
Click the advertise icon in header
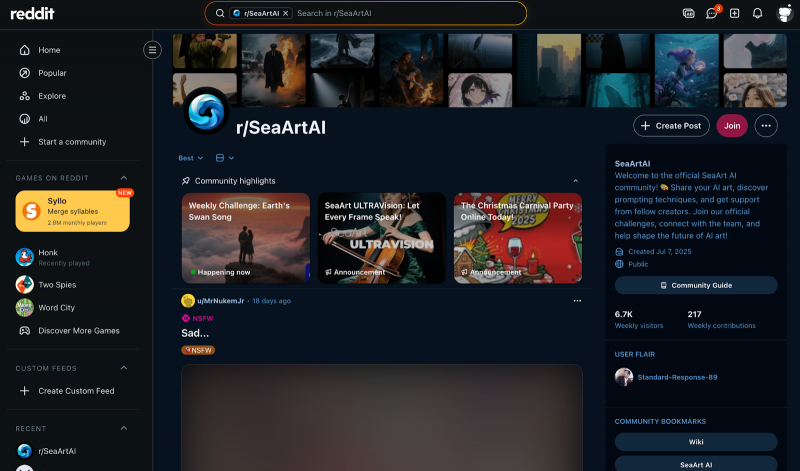coord(688,13)
